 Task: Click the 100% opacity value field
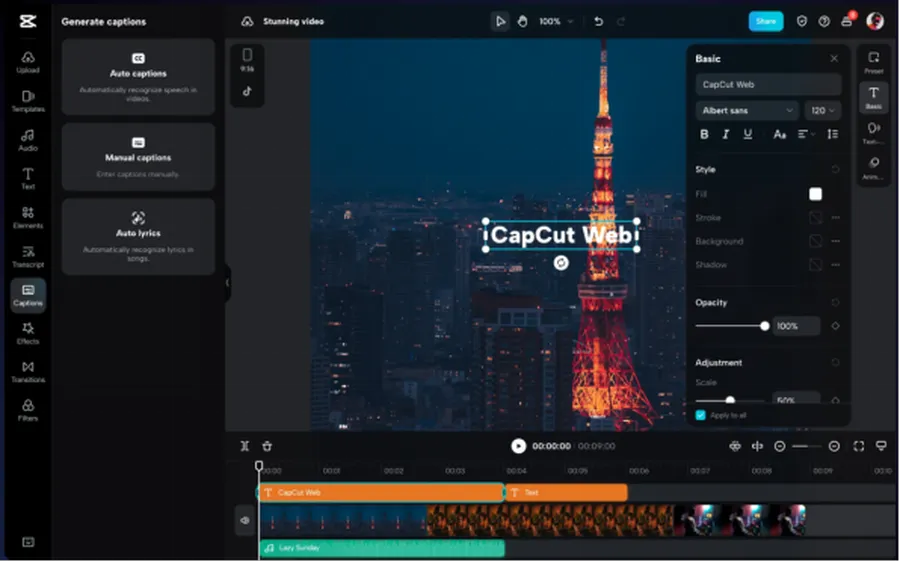[x=796, y=325]
